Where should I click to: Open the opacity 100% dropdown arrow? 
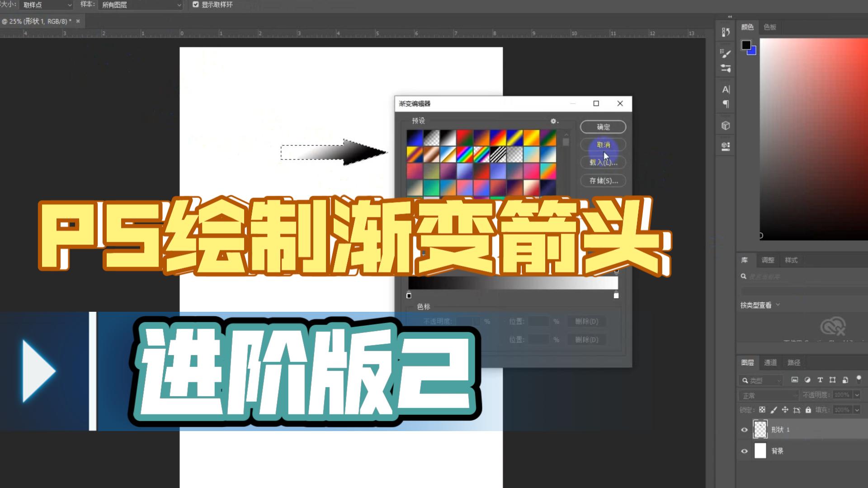[857, 395]
